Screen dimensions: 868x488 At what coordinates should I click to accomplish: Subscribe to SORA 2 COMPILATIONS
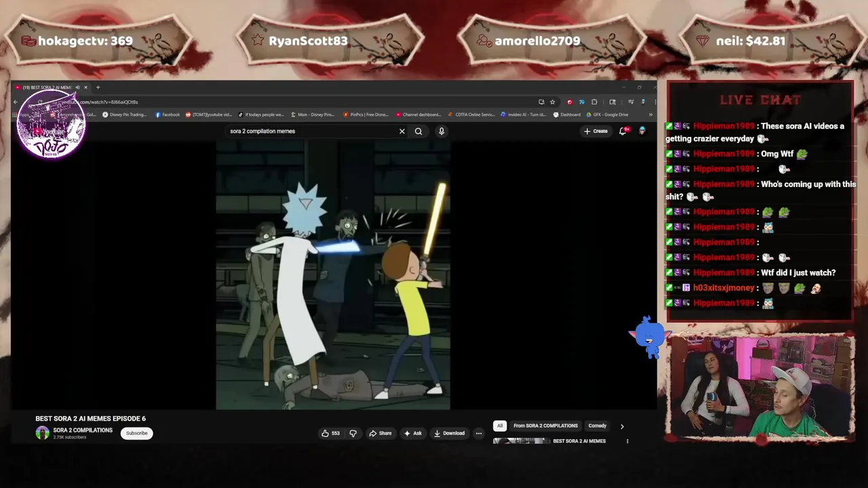click(136, 433)
